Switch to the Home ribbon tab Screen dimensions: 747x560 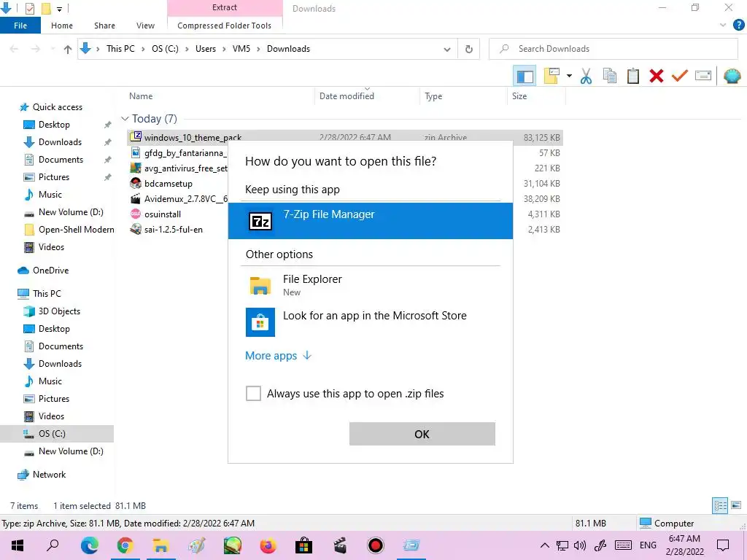[62, 26]
